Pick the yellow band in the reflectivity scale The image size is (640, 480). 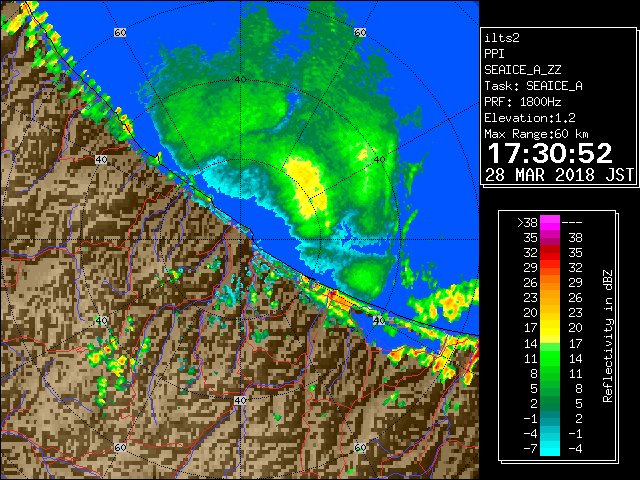tap(550, 328)
